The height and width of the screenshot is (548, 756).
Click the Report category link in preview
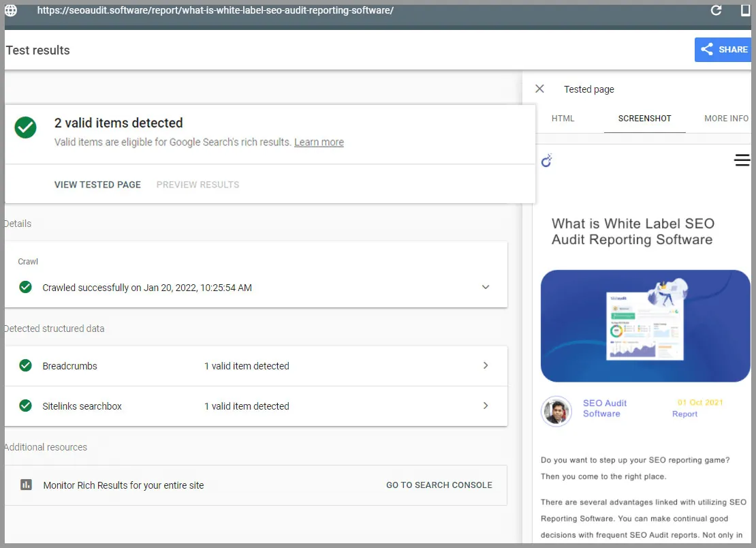point(684,414)
